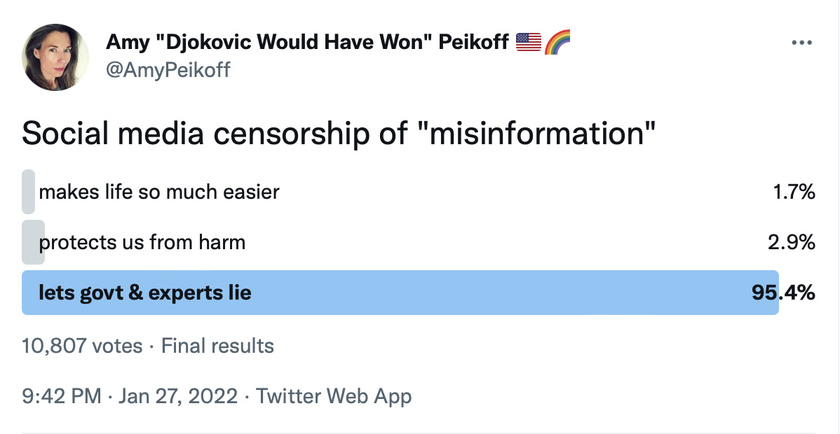This screenshot has width=840, height=434.
Task: Click the 2.9% result percentage
Action: pyautogui.click(x=791, y=242)
